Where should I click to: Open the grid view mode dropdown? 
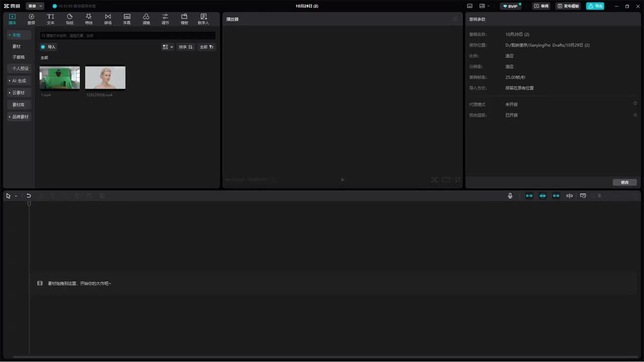[x=168, y=47]
